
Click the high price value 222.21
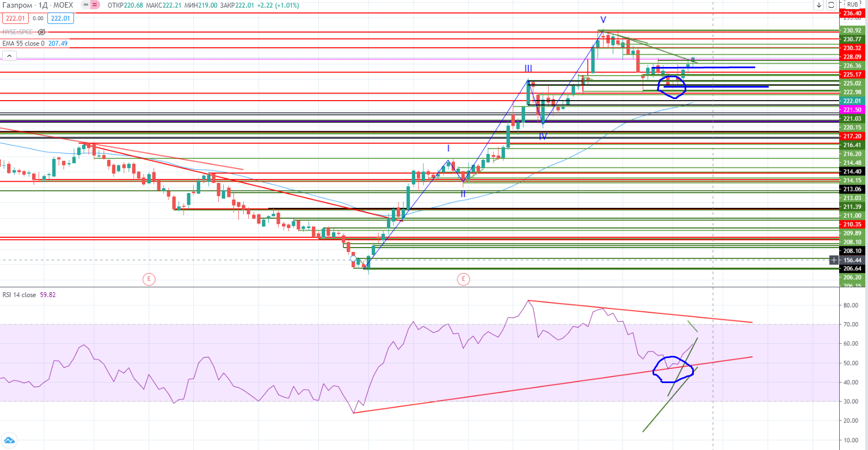click(172, 5)
